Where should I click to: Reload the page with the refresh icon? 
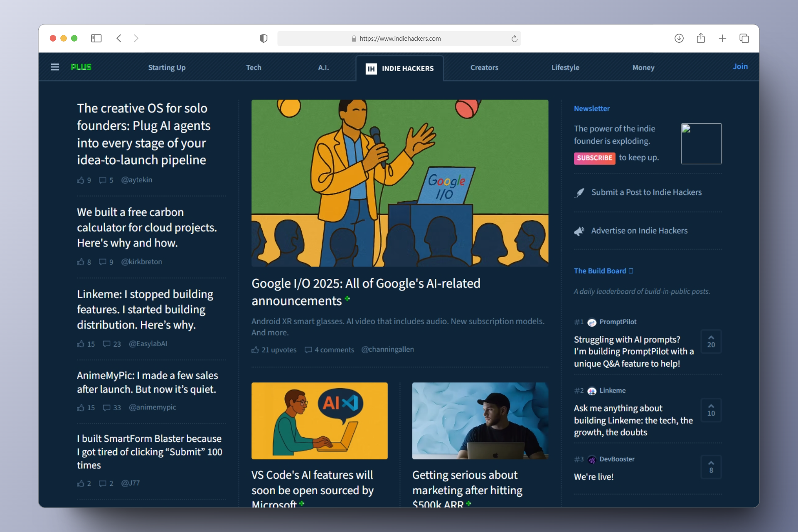pyautogui.click(x=514, y=39)
